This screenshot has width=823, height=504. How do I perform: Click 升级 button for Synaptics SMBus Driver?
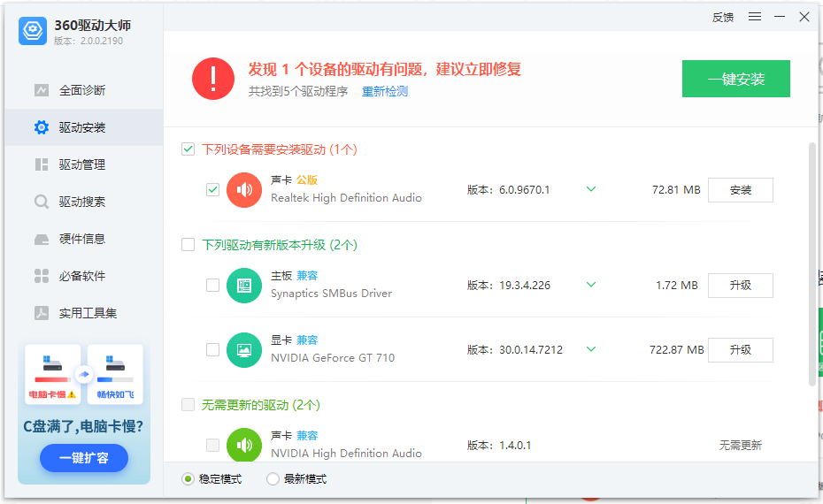coord(740,286)
